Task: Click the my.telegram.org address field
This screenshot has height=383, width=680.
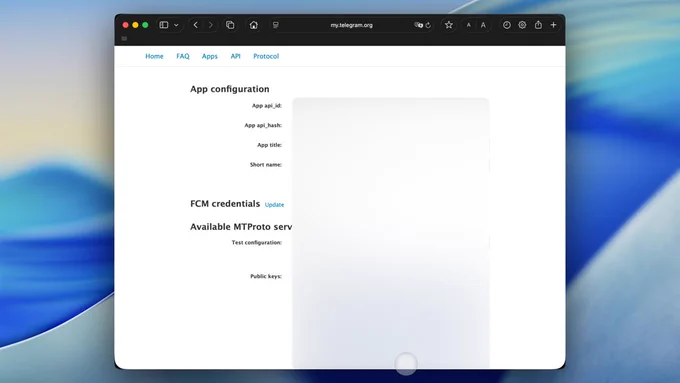Action: pos(351,25)
